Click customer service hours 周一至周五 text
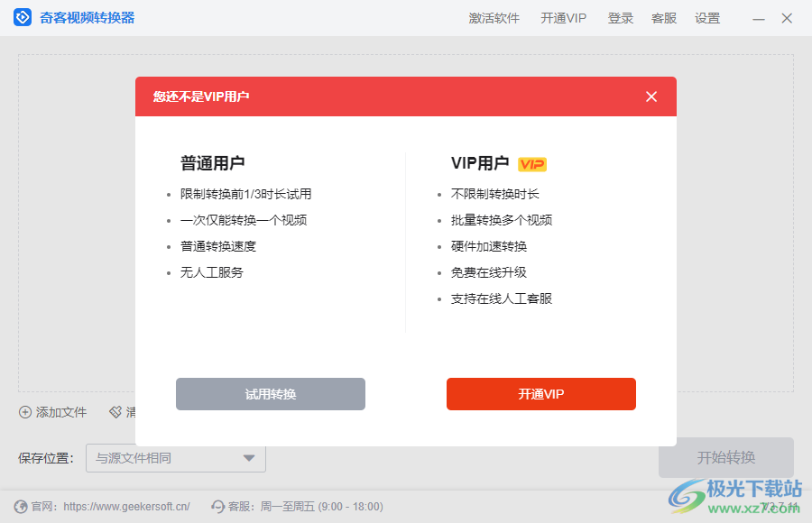 [321, 507]
